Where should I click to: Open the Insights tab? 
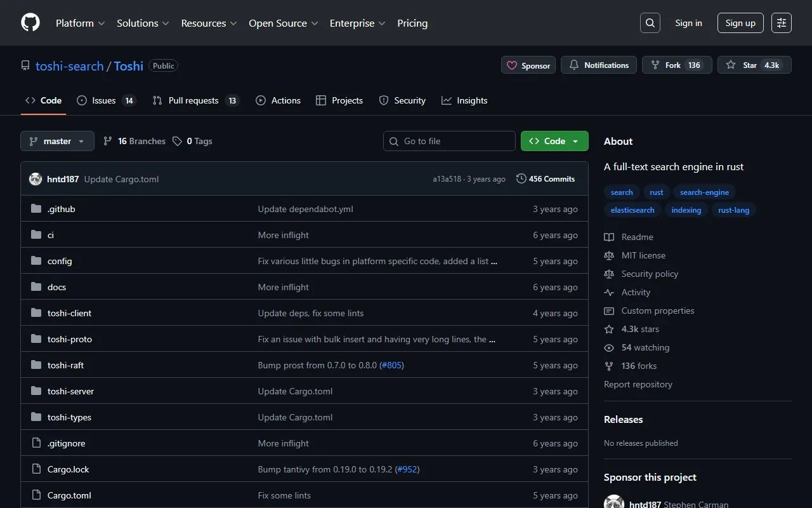tap(464, 100)
